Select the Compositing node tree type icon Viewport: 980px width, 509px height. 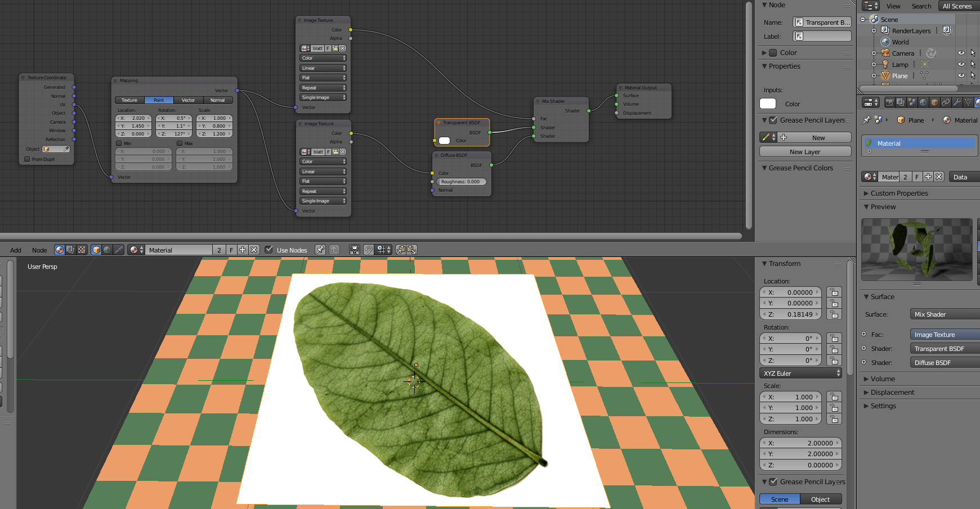[70, 250]
